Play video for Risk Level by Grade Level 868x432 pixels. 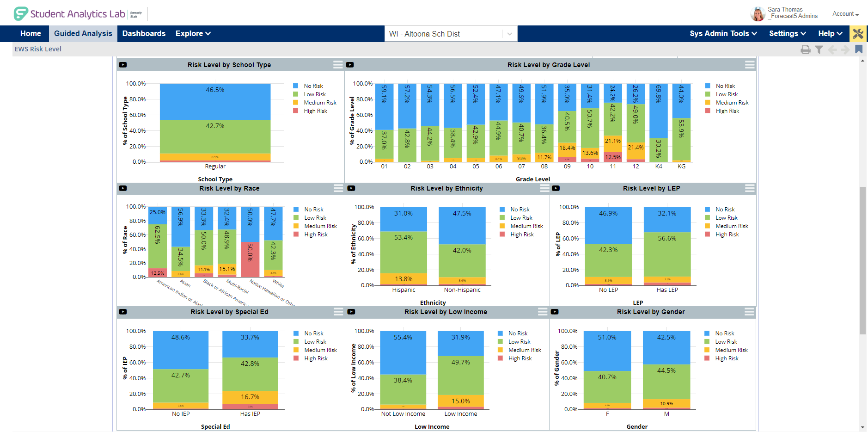coord(350,65)
